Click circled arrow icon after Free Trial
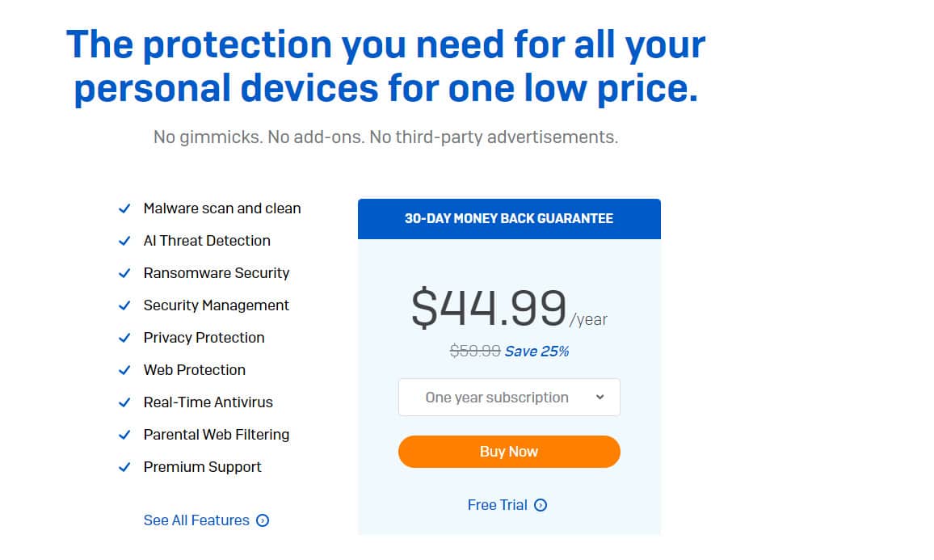Screen dimensions: 934x560 tap(541, 505)
